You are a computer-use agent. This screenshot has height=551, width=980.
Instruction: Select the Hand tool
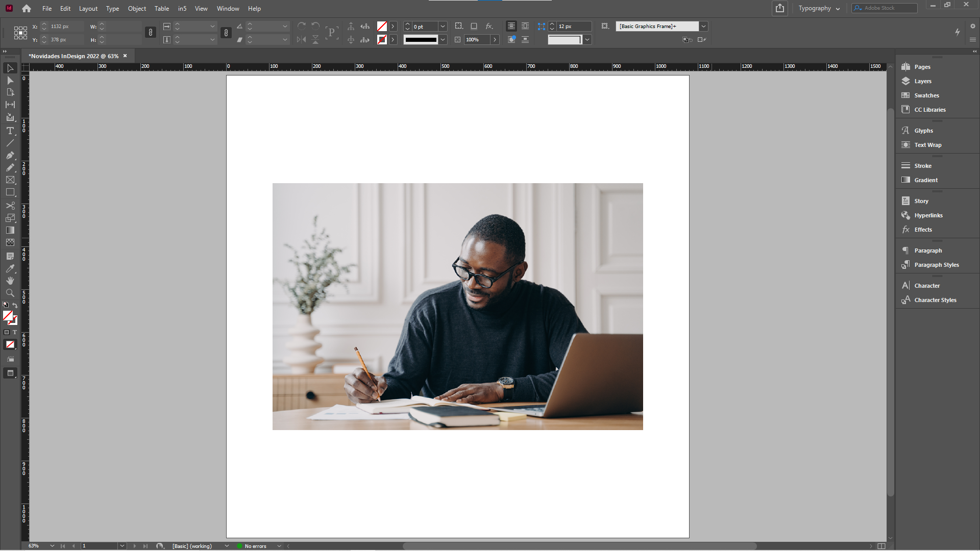[x=10, y=281]
